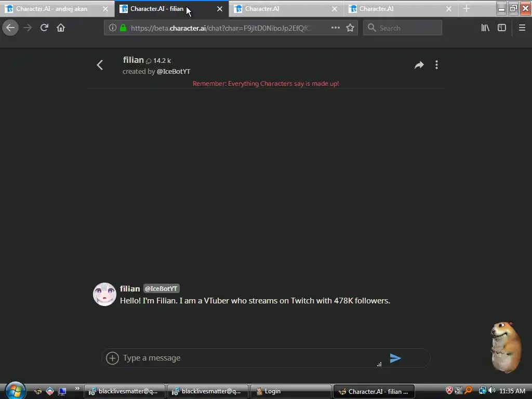Viewport: 532px width, 399px height.
Task: Click the volume speaker tray icon
Action: click(x=491, y=391)
